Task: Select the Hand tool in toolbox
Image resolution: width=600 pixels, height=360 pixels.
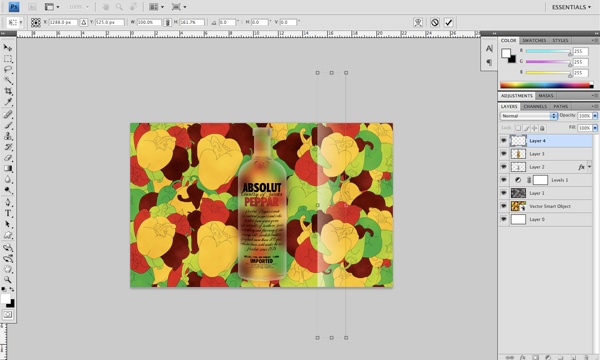Action: (x=8, y=269)
